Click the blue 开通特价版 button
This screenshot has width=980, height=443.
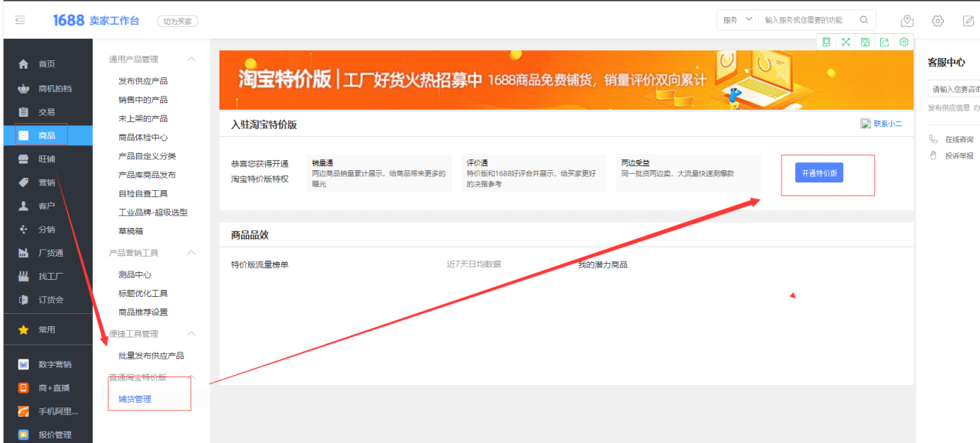(x=819, y=173)
